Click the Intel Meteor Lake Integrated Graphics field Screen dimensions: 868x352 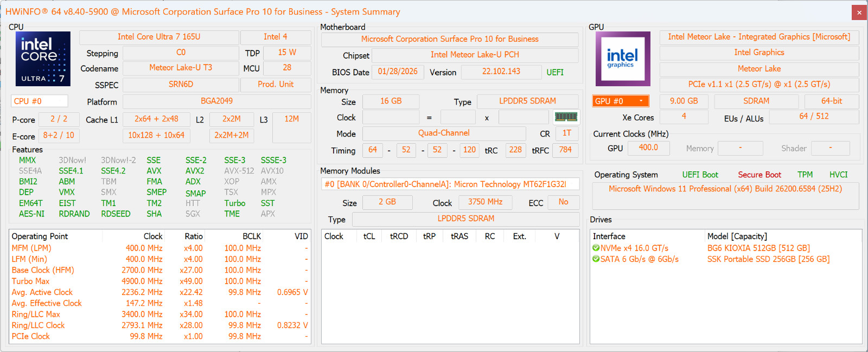click(759, 37)
